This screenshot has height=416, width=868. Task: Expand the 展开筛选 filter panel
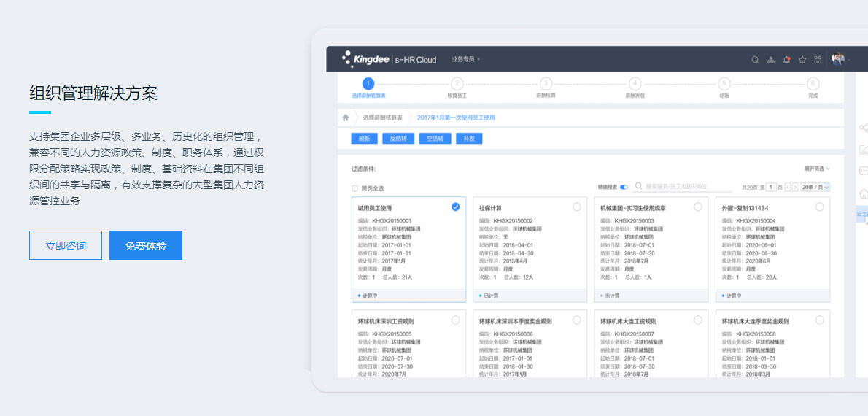[817, 169]
